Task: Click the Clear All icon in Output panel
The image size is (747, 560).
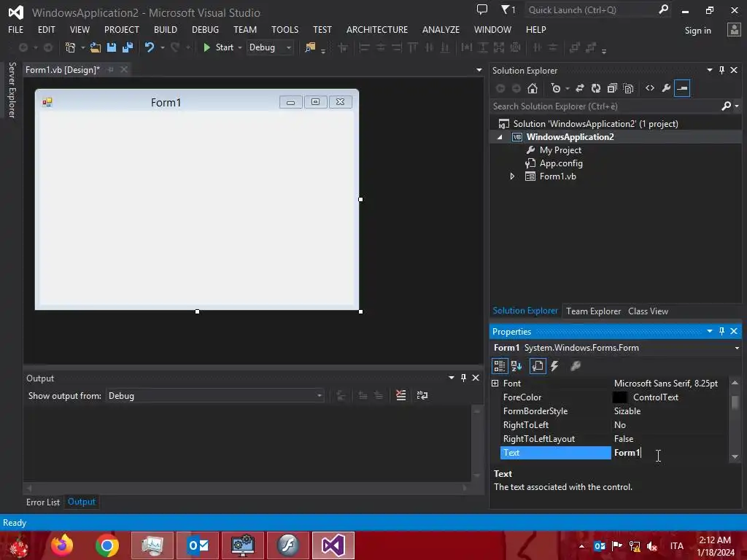Action: [x=401, y=395]
